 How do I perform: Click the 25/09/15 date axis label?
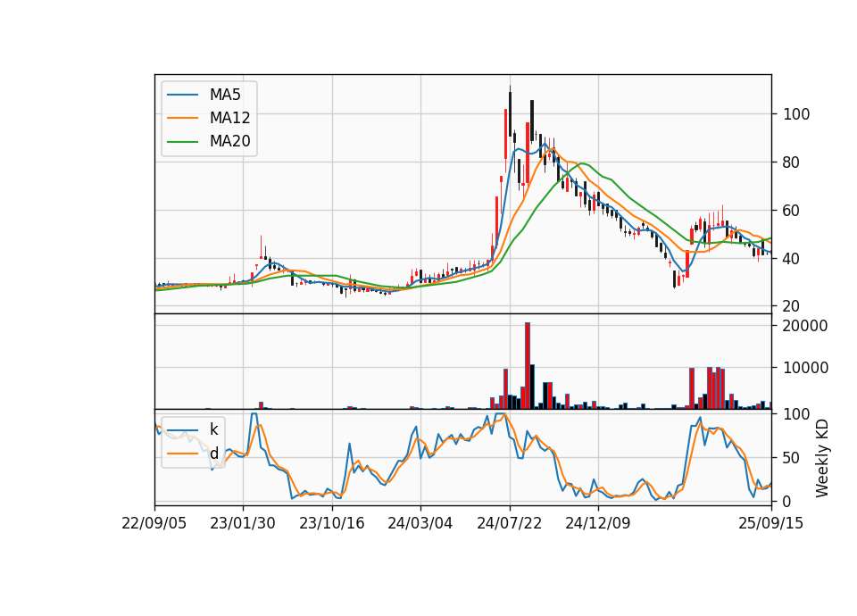pos(771,523)
